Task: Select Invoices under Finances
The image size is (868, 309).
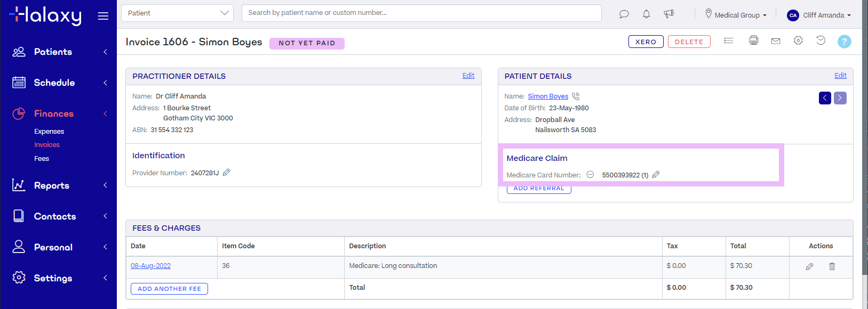Action: click(47, 145)
